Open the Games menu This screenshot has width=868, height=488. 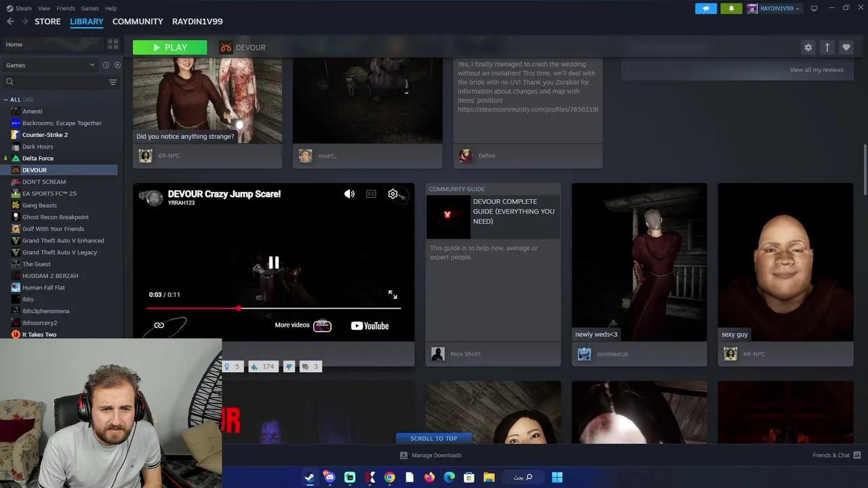click(90, 8)
